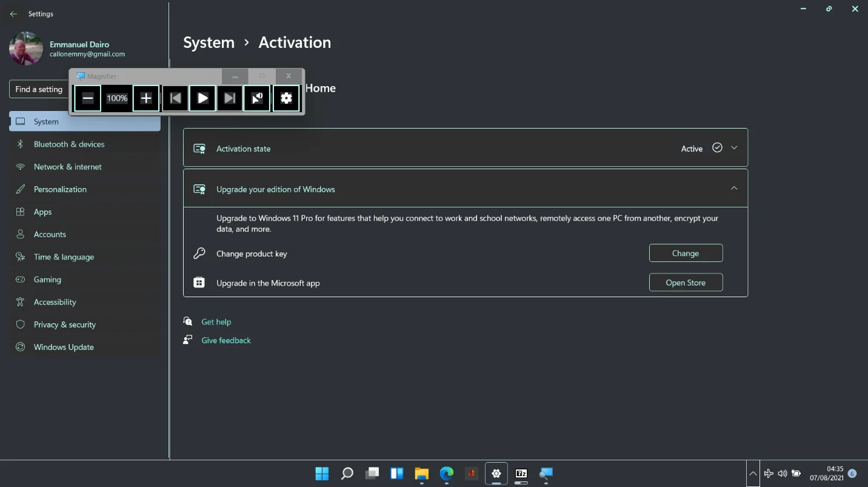Click the Wi-Fi Network sidebar icon
This screenshot has width=868, height=487.
pos(20,167)
